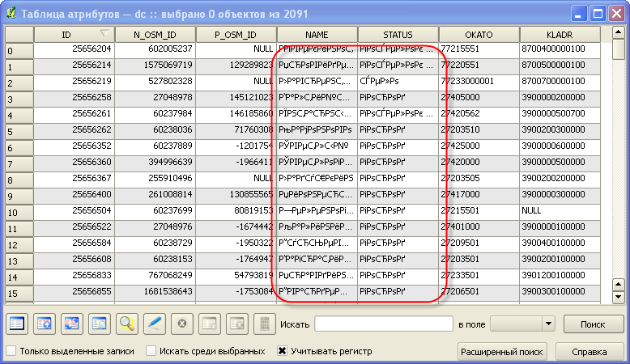Open the 'в поле' field dropdown

pos(548,324)
